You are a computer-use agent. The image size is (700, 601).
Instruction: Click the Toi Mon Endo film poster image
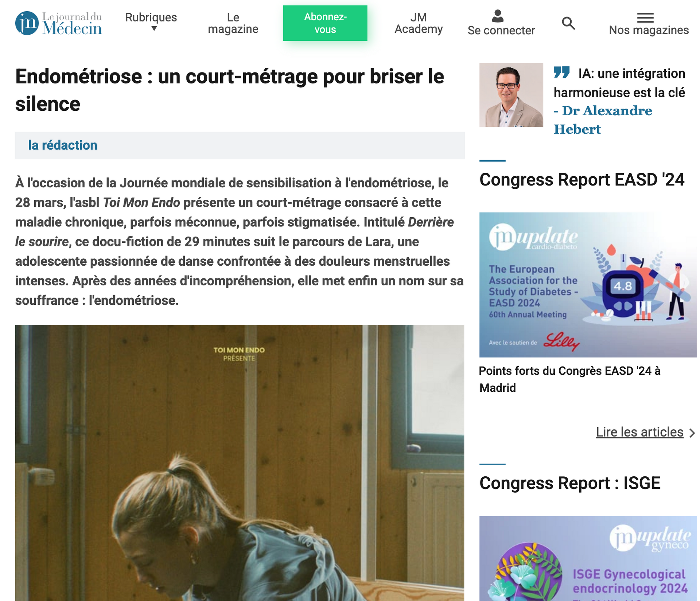point(240,463)
